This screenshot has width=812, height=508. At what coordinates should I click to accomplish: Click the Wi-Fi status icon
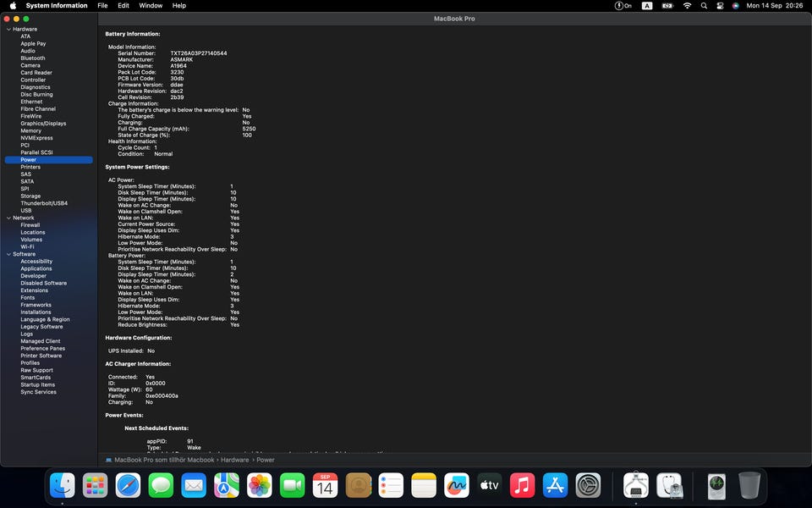pyautogui.click(x=687, y=6)
